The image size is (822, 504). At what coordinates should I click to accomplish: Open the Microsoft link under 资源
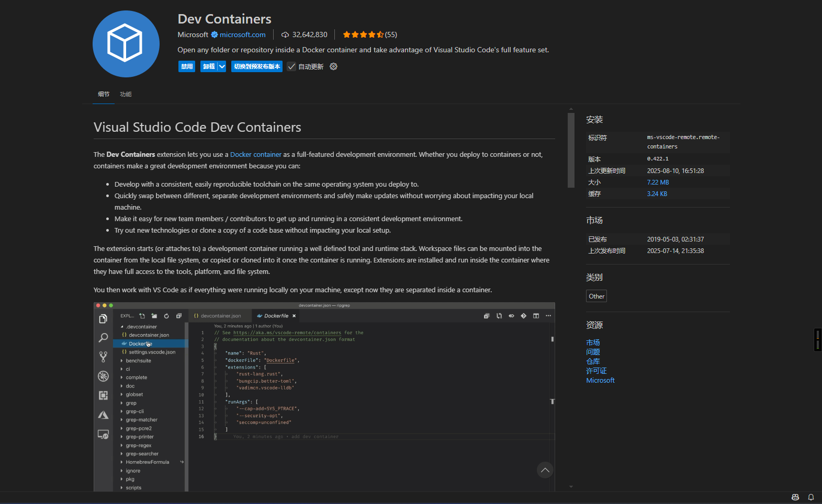point(600,381)
